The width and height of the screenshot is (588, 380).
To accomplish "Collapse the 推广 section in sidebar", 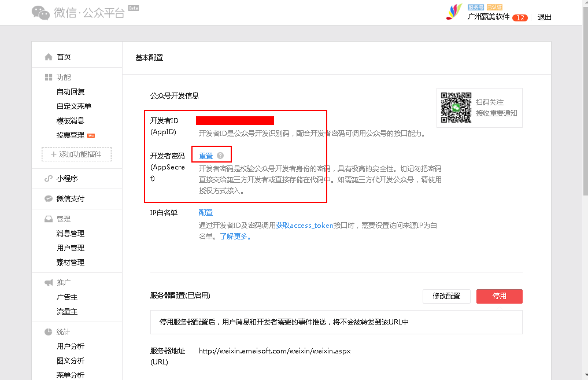I will coord(63,283).
